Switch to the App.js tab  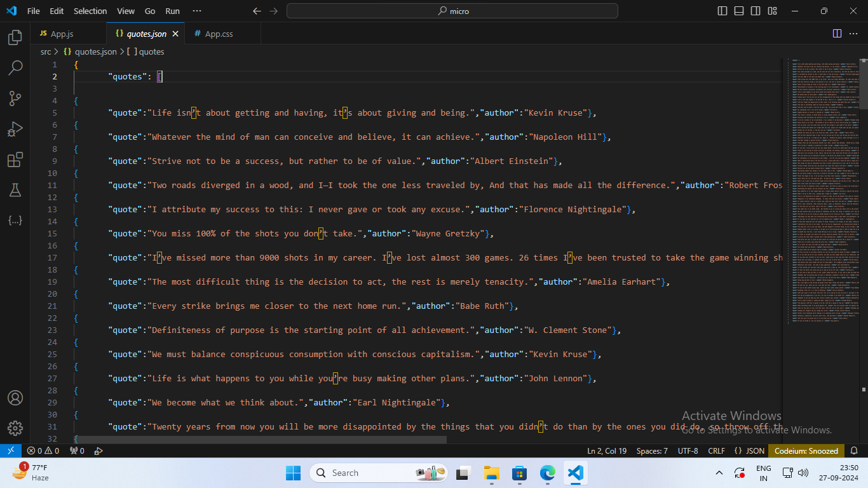(69, 34)
